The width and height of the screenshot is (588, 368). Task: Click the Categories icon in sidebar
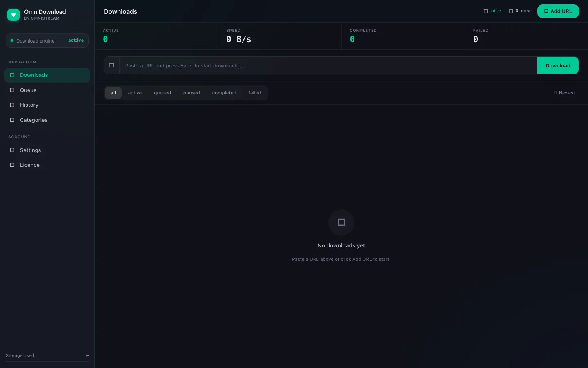pyautogui.click(x=12, y=120)
